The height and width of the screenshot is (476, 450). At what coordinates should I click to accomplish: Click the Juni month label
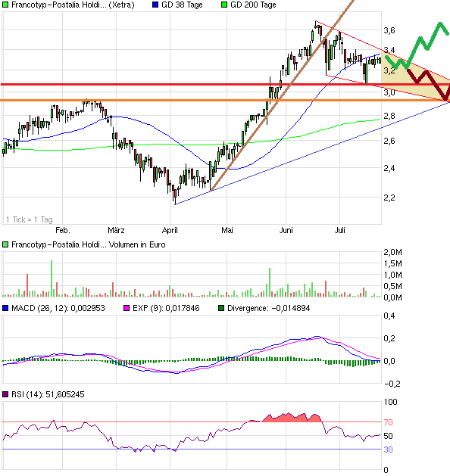(x=286, y=230)
